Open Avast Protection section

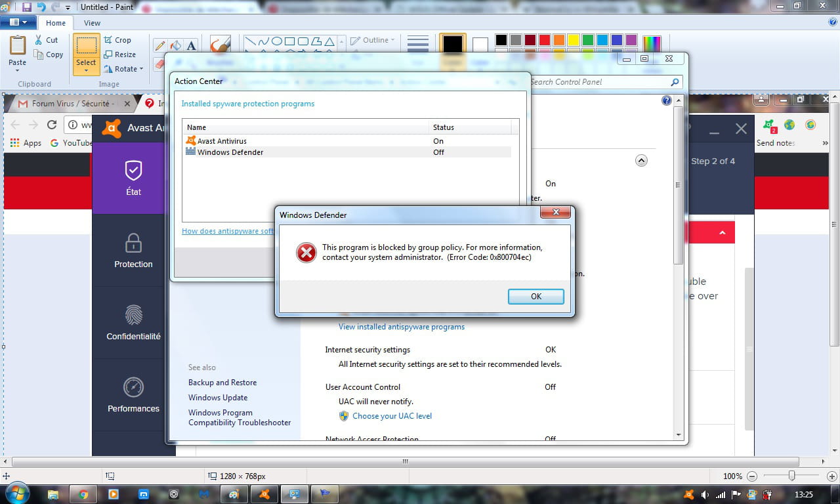(133, 250)
